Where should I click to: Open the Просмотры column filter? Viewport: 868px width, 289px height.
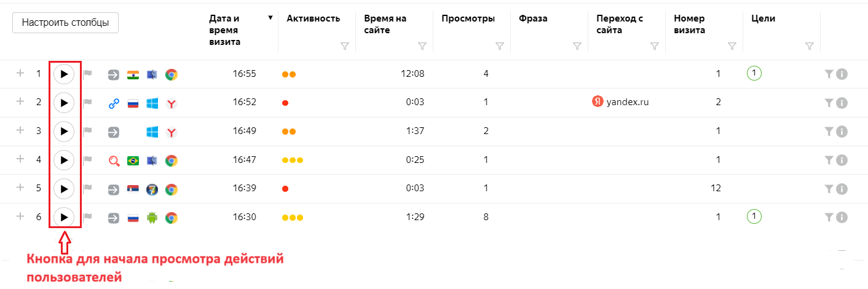pyautogui.click(x=499, y=46)
